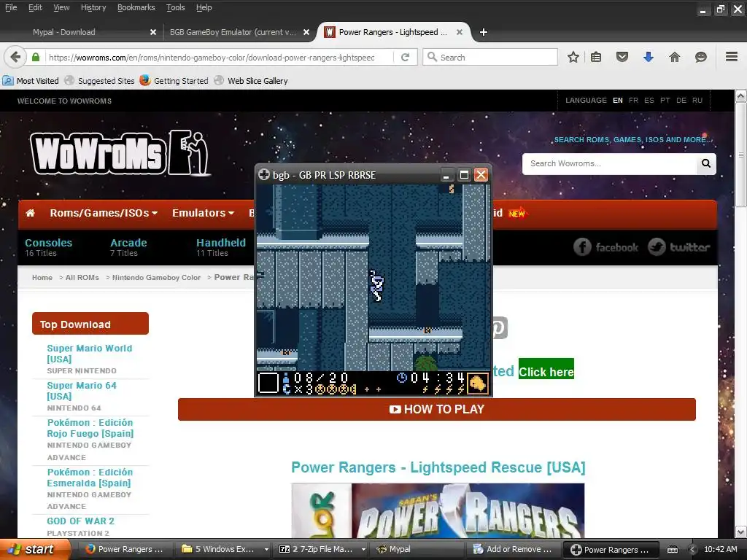
Task: Click the WoWroMs site logo
Action: (x=119, y=153)
